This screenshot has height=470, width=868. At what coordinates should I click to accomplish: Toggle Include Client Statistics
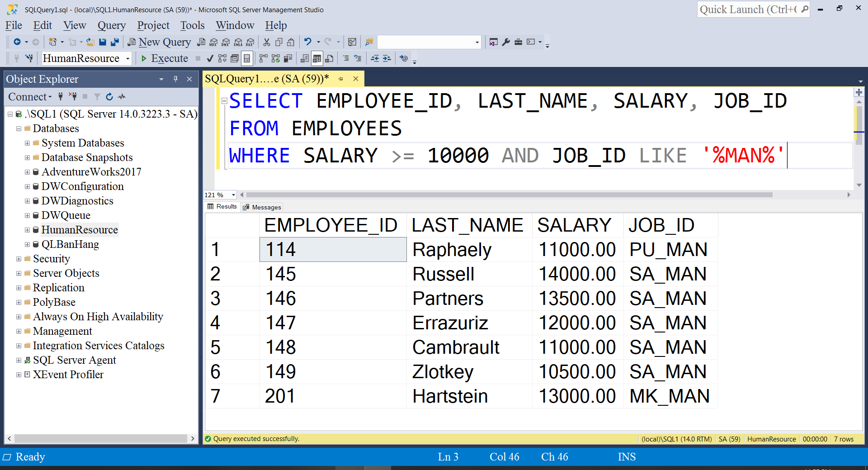click(288, 58)
